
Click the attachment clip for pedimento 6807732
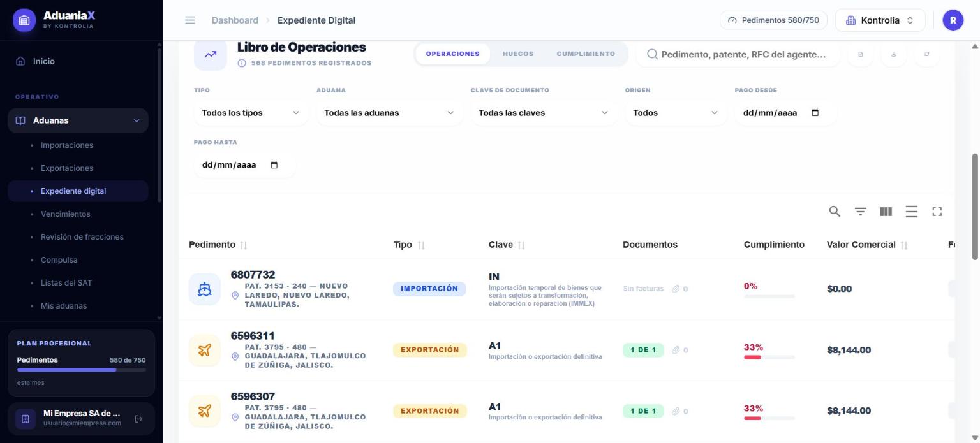coord(676,289)
